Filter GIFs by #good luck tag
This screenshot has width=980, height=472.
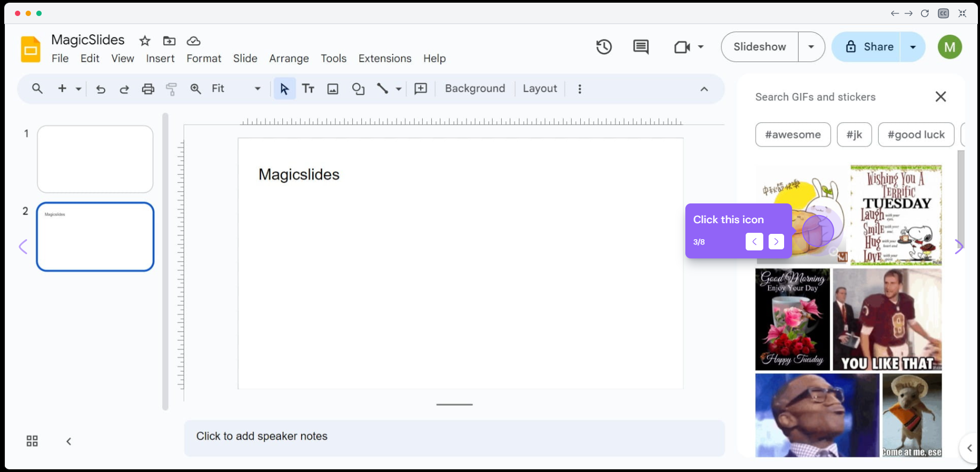(x=916, y=135)
